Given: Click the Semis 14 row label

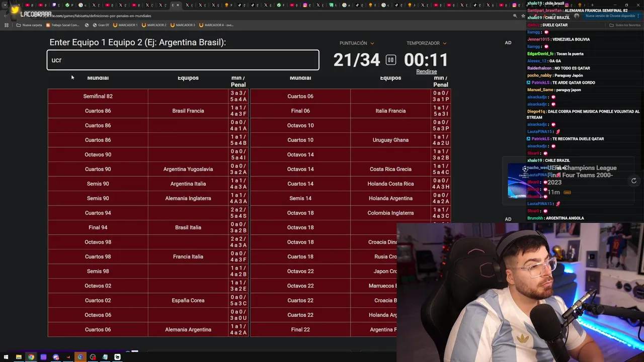Looking at the screenshot, I should click(300, 198).
